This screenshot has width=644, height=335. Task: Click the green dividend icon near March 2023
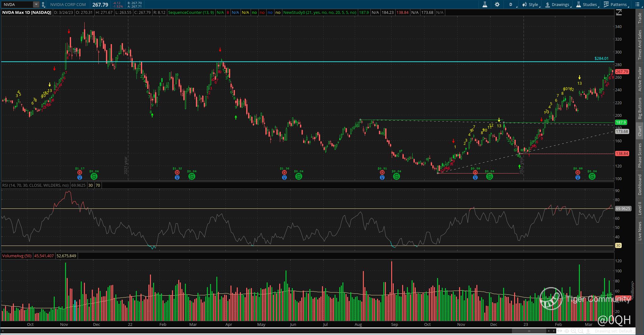click(592, 176)
